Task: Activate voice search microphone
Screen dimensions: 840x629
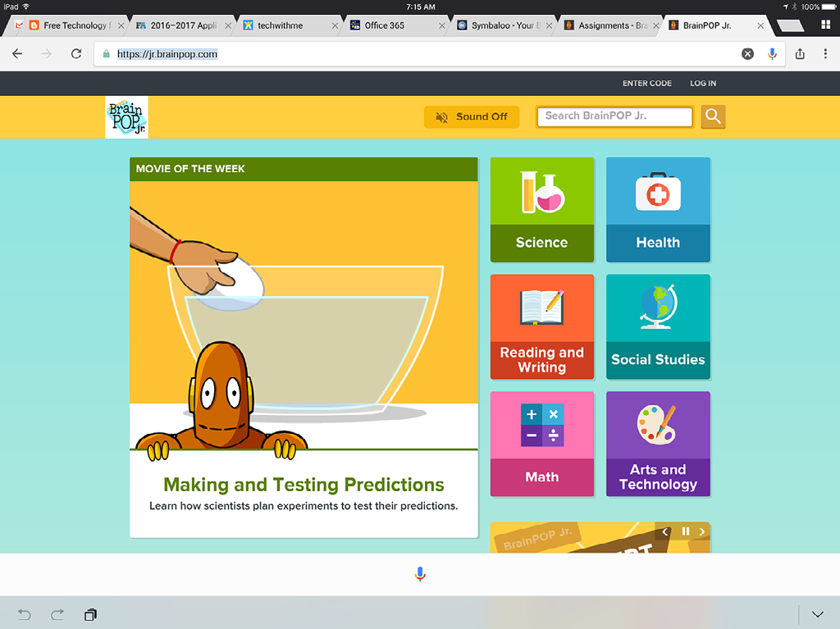Action: [419, 574]
